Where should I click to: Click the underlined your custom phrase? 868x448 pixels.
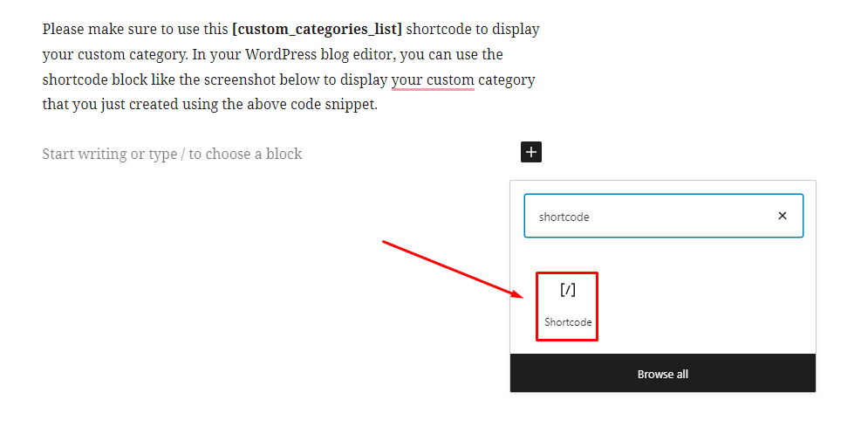coord(433,79)
